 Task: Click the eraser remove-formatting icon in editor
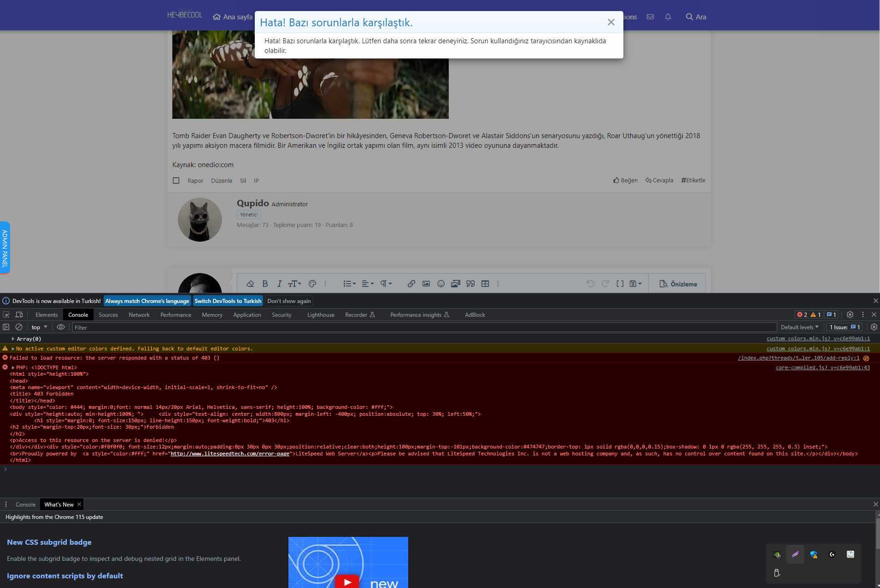click(x=250, y=284)
